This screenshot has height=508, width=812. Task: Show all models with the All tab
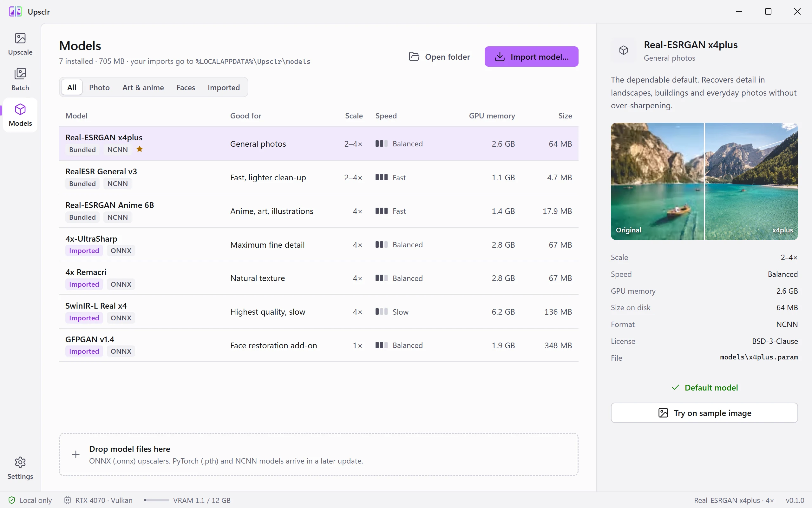point(72,87)
